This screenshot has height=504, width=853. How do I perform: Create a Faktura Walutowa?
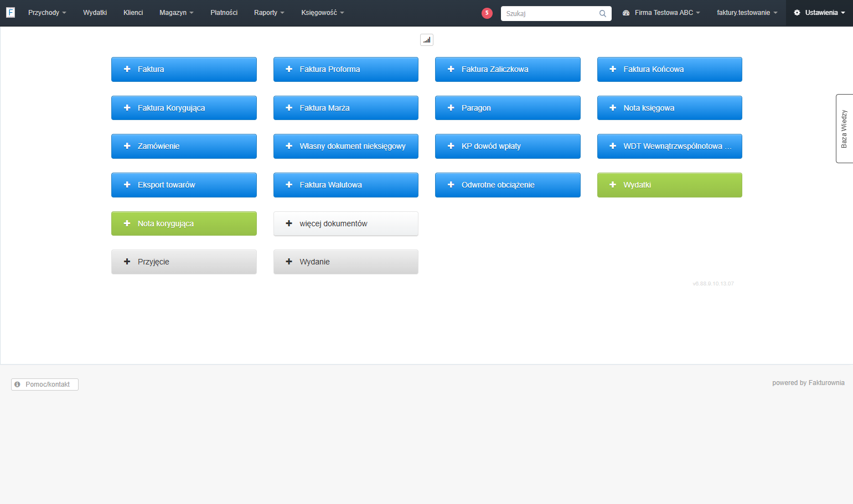pos(346,185)
